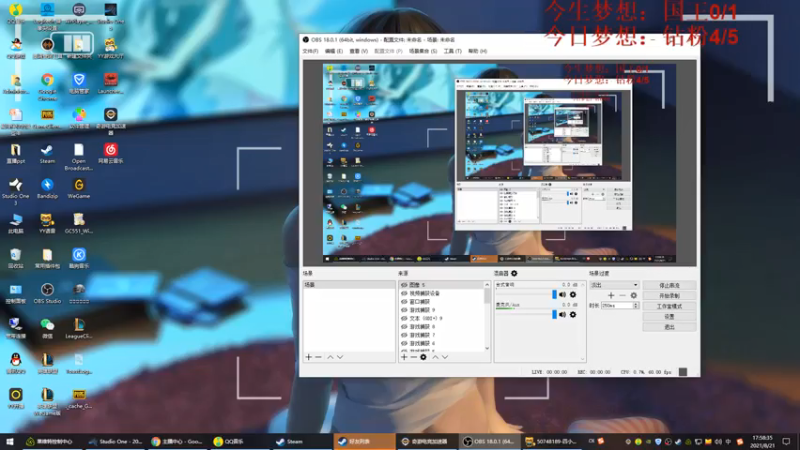Remove the selected source with minus icon
Viewport: 800px width, 450px height.
coord(413,357)
